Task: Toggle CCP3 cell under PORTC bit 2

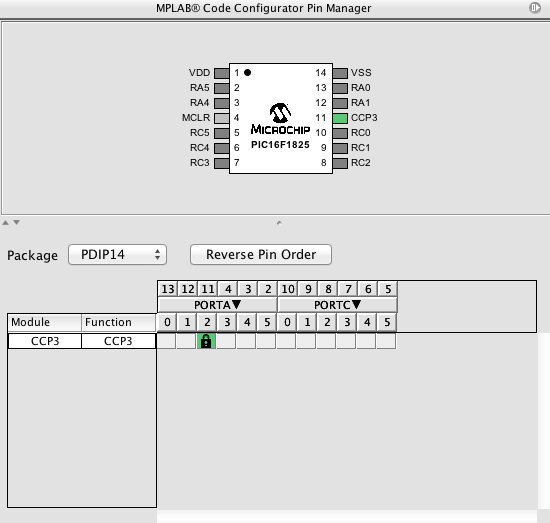Action: 326,341
